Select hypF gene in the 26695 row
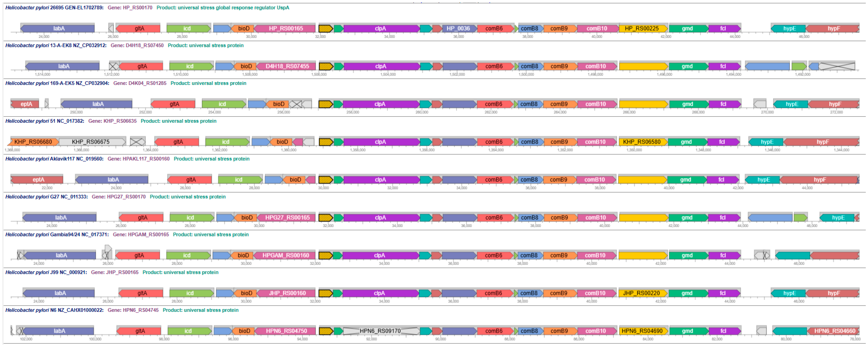The width and height of the screenshot is (868, 347). coord(832,29)
